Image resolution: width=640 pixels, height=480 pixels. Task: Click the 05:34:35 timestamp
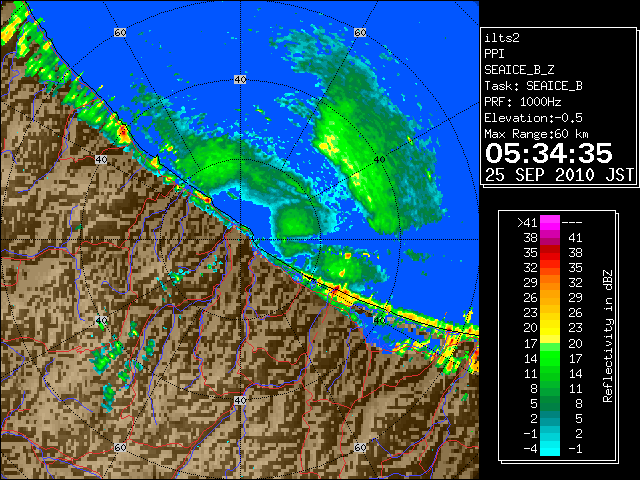point(549,153)
